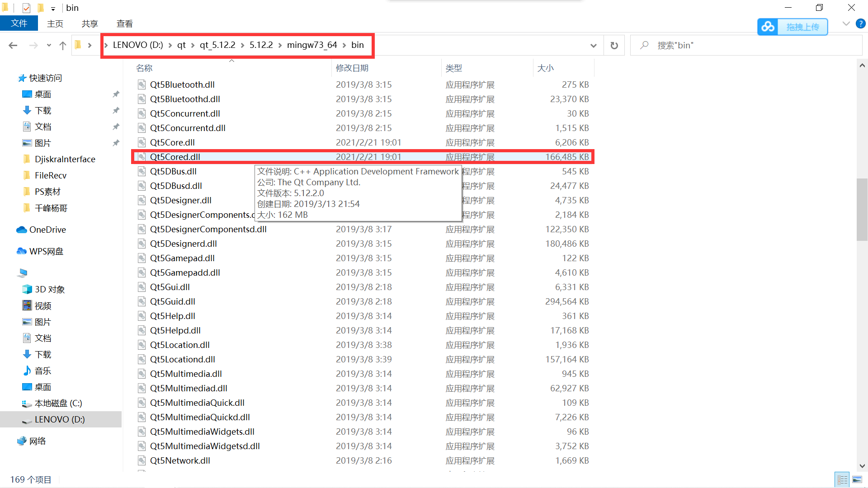
Task: Unpin 图片 from Quick access
Action: [116, 143]
